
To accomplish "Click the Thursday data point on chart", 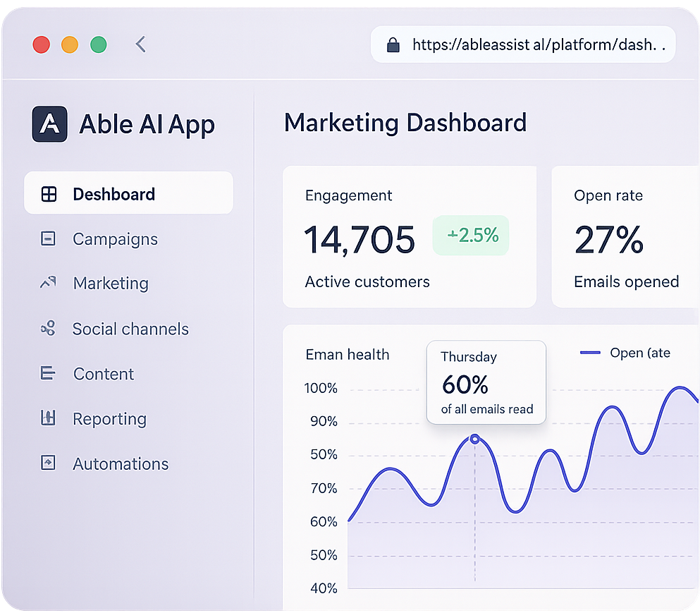I will [474, 439].
